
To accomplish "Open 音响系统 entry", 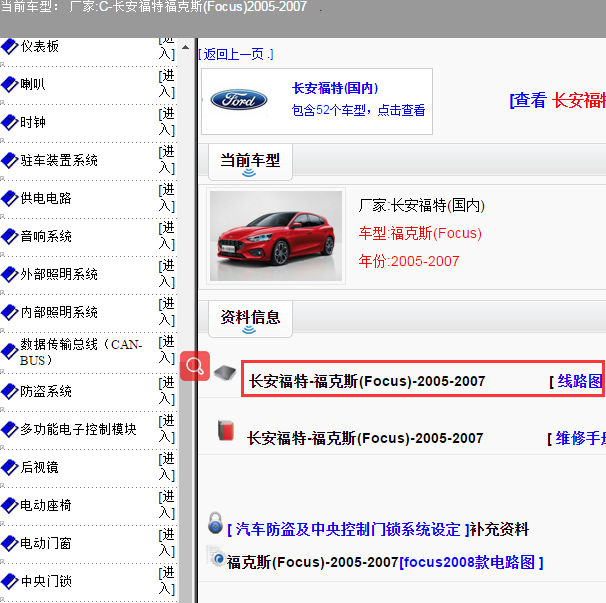I will click(x=46, y=236).
